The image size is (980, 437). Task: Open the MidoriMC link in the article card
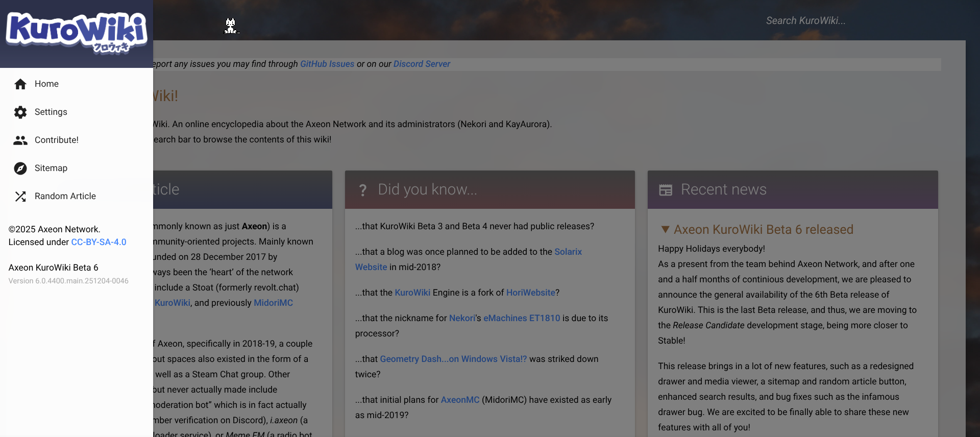pyautogui.click(x=273, y=303)
